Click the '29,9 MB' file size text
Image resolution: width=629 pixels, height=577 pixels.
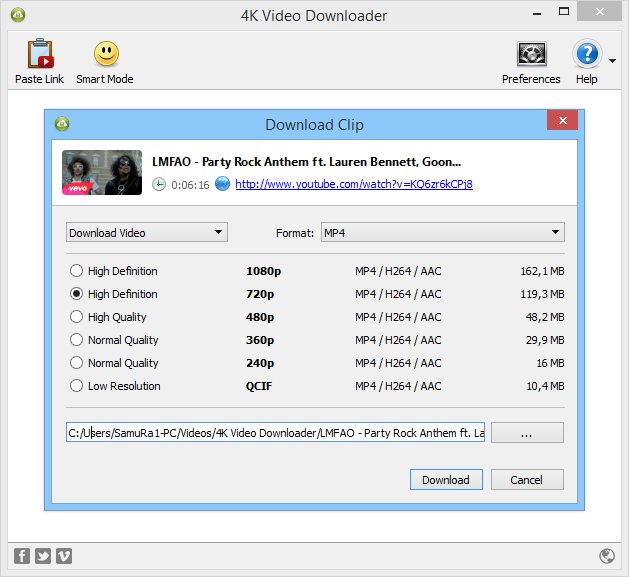[x=545, y=340]
